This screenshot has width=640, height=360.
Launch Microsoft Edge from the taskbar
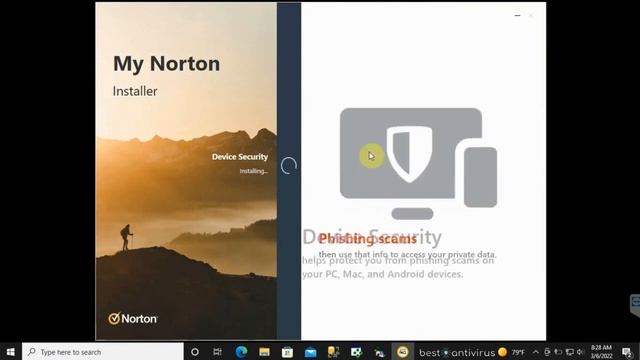(241, 352)
